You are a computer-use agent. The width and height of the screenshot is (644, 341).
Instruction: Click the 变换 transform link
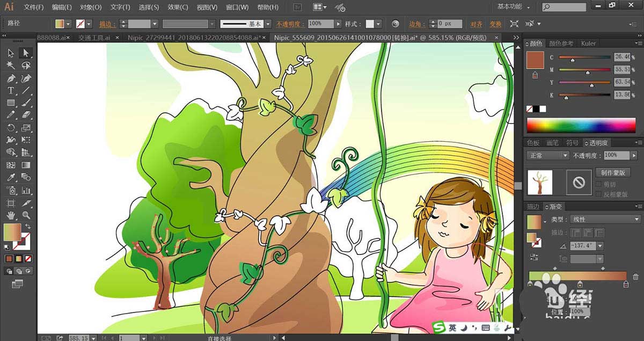495,24
